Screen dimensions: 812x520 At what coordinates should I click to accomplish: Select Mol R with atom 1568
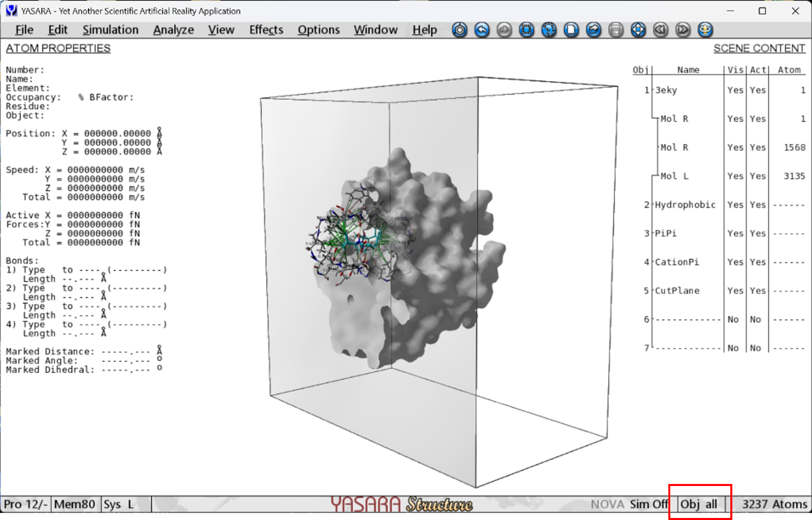pos(674,148)
